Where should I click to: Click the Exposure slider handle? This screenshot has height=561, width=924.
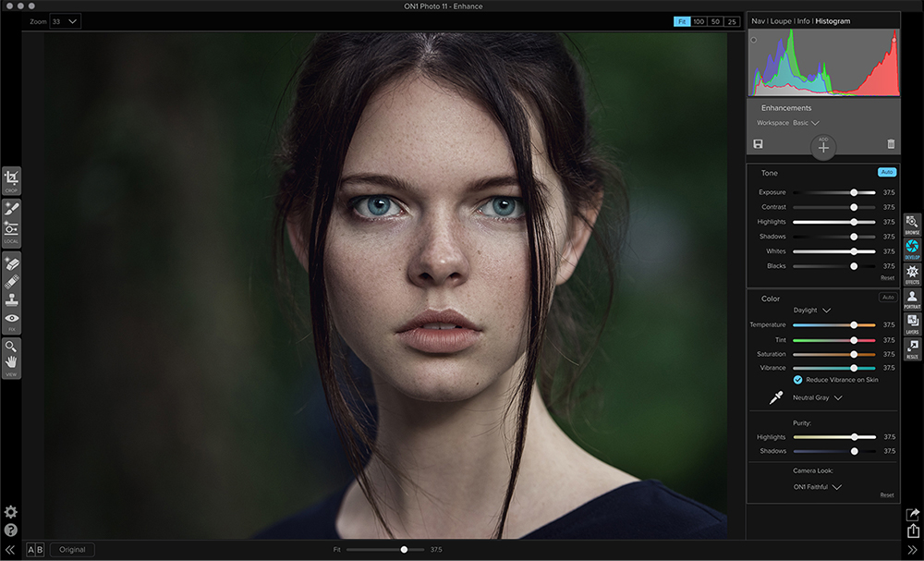[x=854, y=192]
